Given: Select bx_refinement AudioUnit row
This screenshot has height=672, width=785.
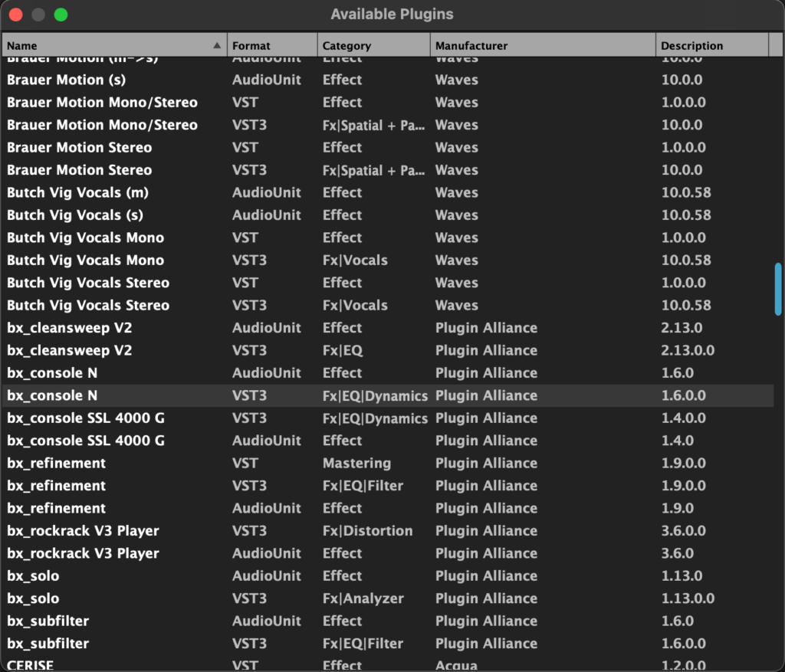Looking at the screenshot, I should coord(388,508).
